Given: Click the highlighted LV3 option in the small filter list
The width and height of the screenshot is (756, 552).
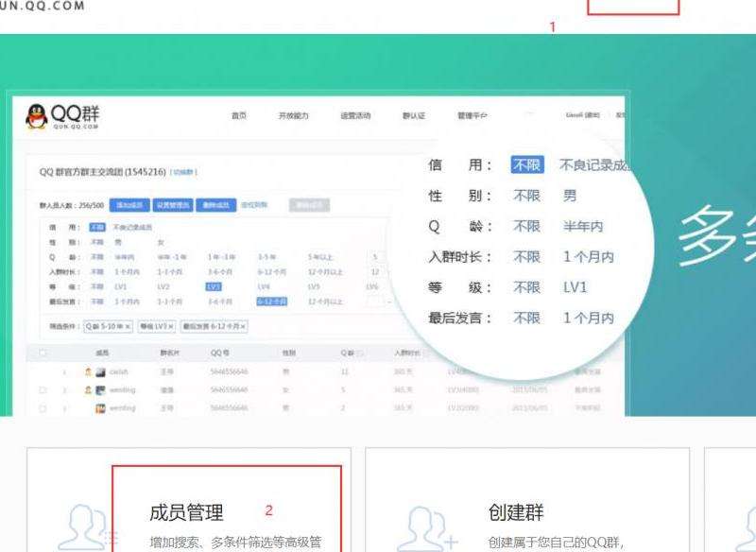Looking at the screenshot, I should [x=214, y=286].
